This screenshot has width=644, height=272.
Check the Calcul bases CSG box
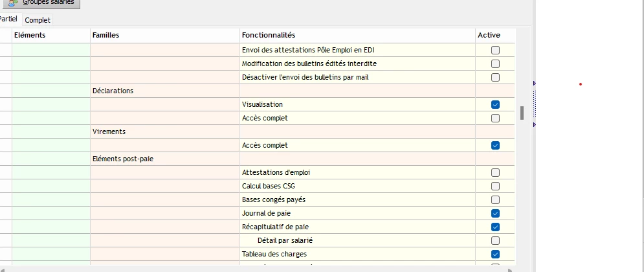[495, 186]
